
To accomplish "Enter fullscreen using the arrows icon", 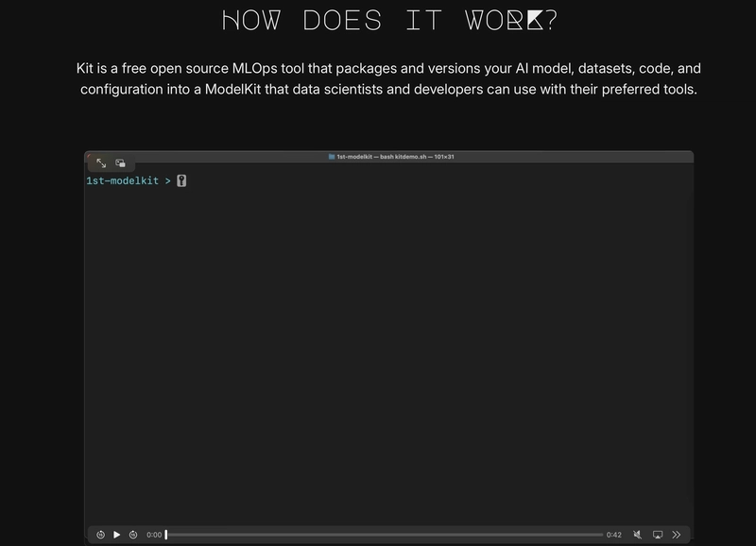I will (x=101, y=162).
